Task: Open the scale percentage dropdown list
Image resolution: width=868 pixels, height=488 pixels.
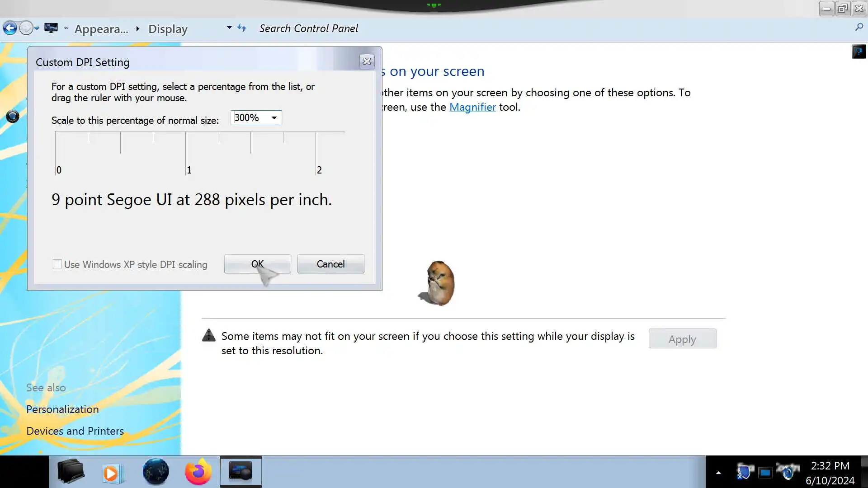Action: (x=274, y=118)
